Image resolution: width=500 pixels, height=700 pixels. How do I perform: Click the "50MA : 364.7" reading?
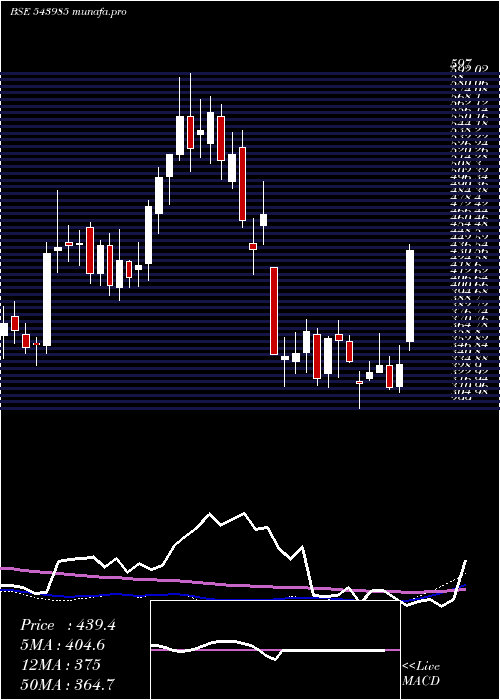pyautogui.click(x=67, y=684)
